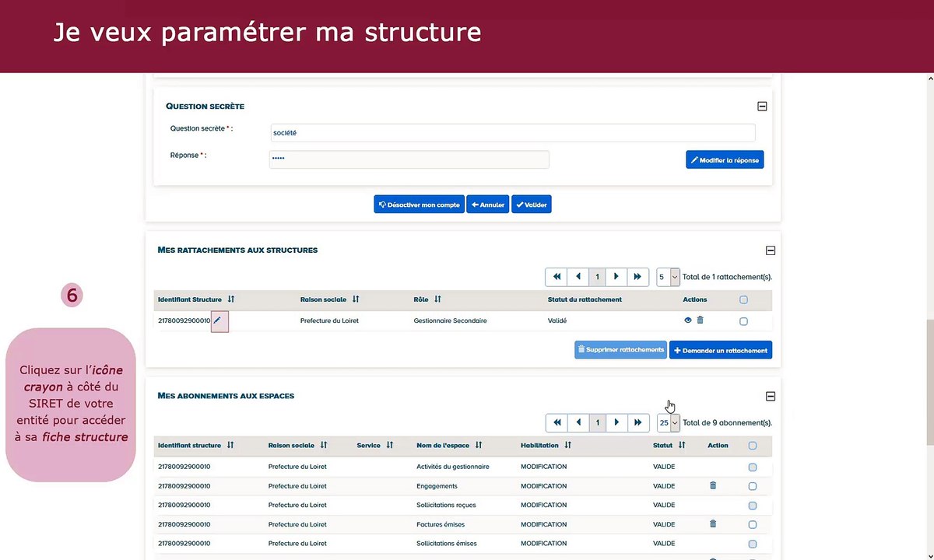934x560 pixels.
Task: Check the Engagements row checkbox
Action: click(x=752, y=486)
